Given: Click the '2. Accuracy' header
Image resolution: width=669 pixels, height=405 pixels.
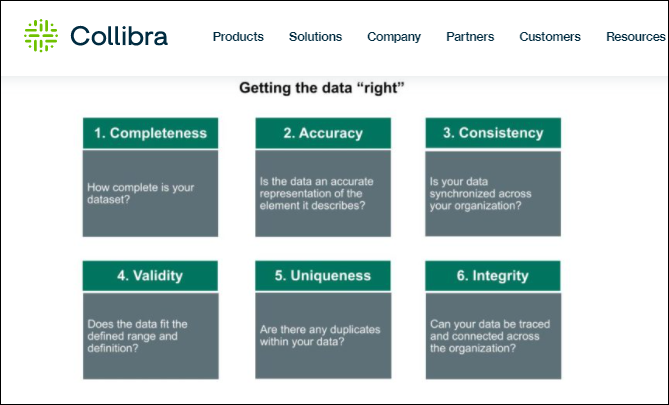Looking at the screenshot, I should (x=322, y=133).
